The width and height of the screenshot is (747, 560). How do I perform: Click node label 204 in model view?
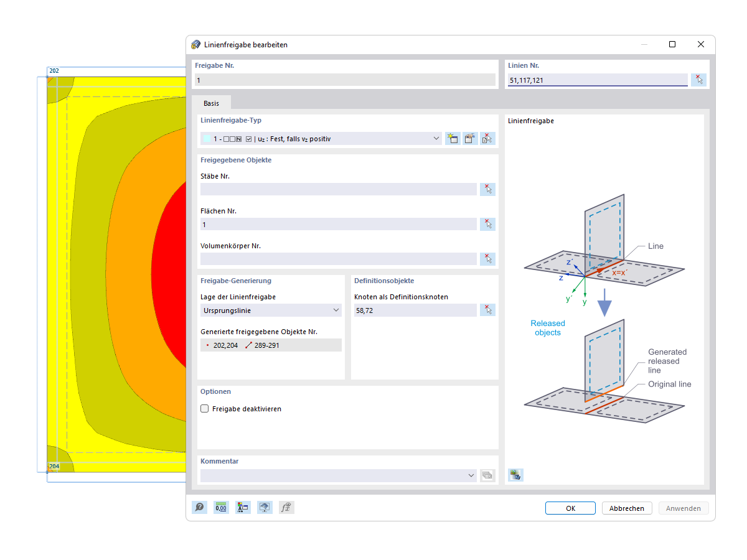click(54, 466)
